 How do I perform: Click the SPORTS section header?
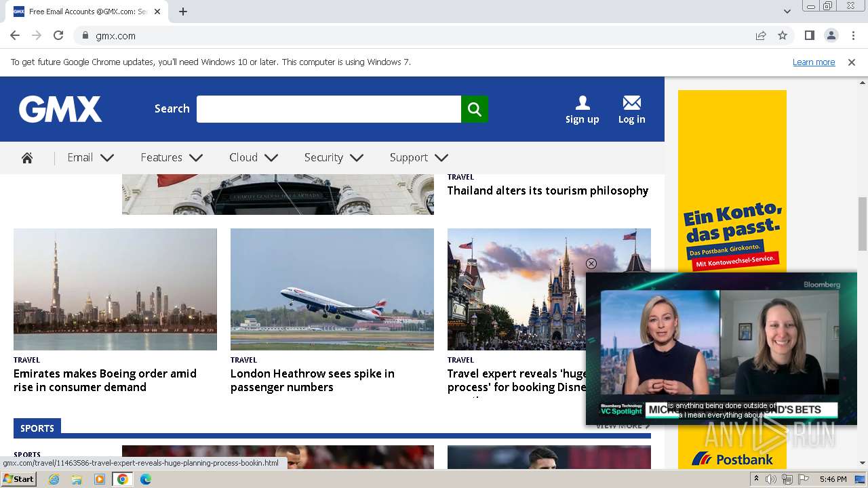tap(37, 428)
